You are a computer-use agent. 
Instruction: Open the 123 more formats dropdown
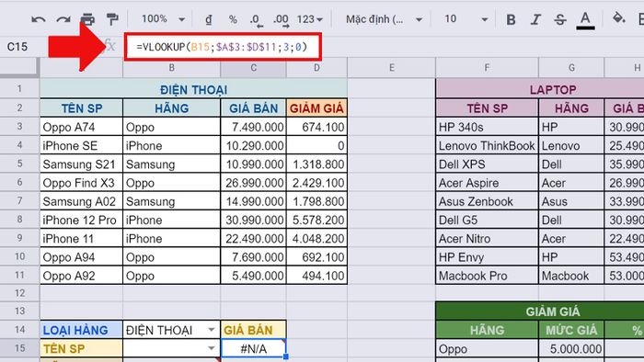(310, 19)
